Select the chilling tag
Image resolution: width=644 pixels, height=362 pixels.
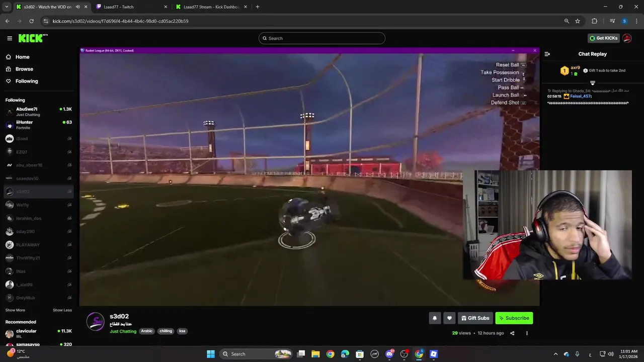click(166, 331)
